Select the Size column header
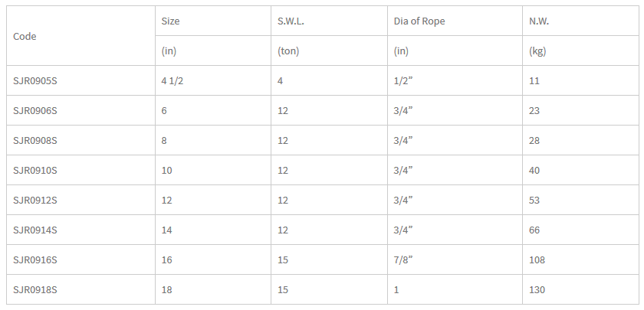Image resolution: width=644 pixels, height=310 pixels. coord(170,21)
